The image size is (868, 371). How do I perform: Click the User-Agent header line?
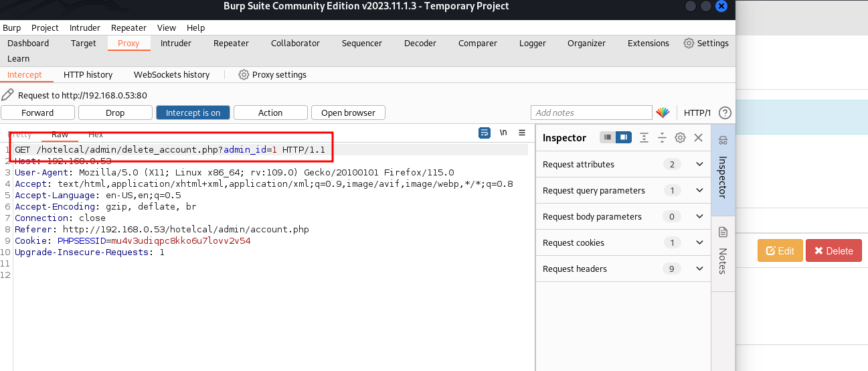[234, 173]
